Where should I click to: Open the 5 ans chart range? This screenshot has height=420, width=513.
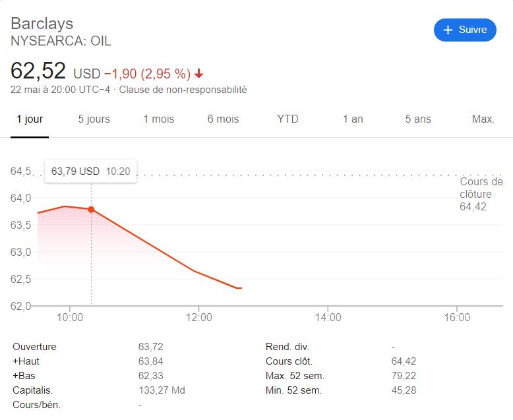(x=418, y=119)
